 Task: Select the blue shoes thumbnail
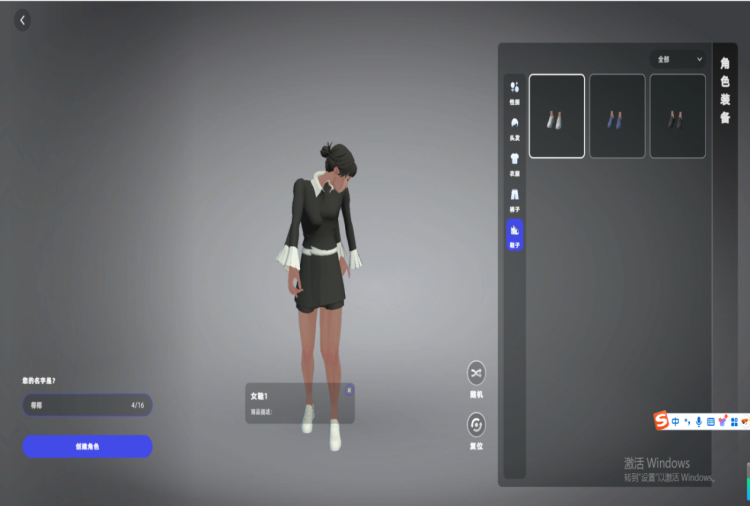[x=617, y=116]
